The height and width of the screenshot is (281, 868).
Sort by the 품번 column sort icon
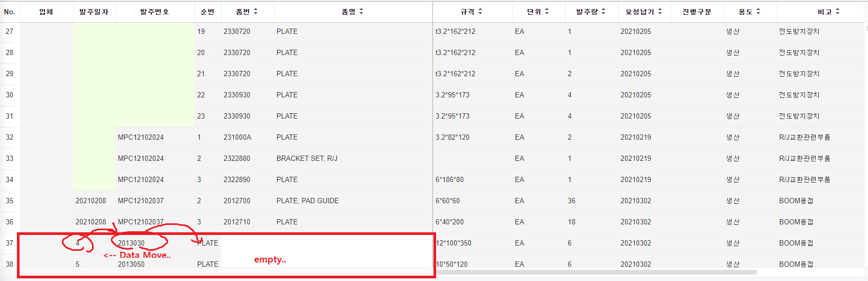[x=256, y=11]
